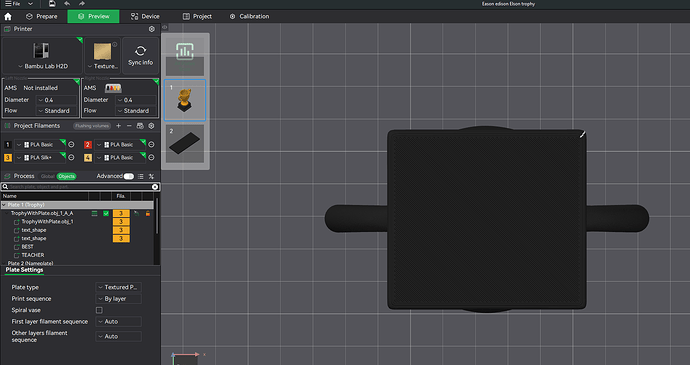Click edit icon next to filament 4

pyautogui.click(x=151, y=157)
